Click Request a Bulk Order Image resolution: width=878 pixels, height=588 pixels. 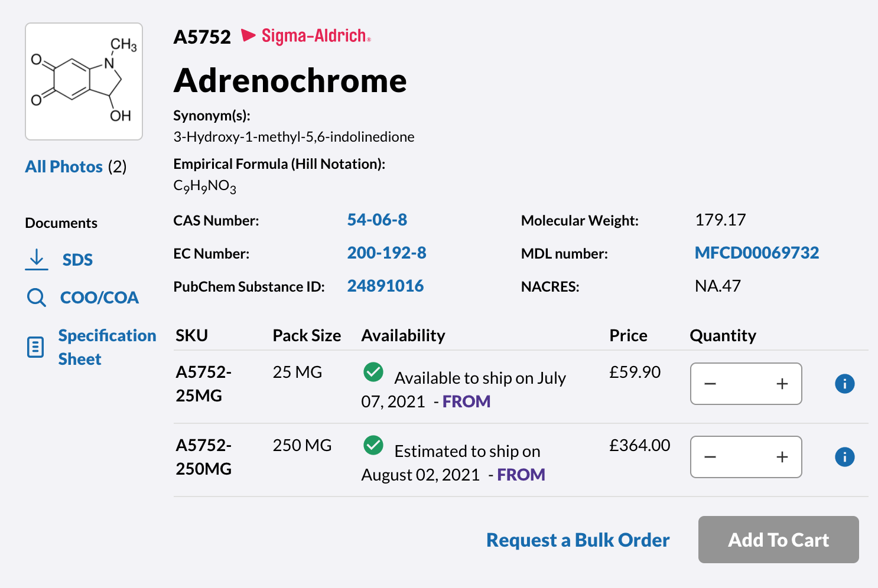577,540
